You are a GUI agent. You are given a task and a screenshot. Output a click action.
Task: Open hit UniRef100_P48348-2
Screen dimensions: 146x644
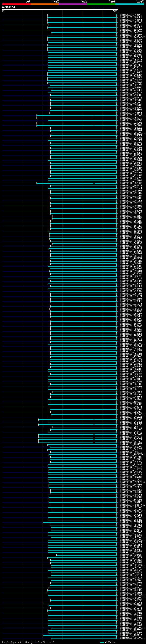pyautogui.click(x=132, y=37)
